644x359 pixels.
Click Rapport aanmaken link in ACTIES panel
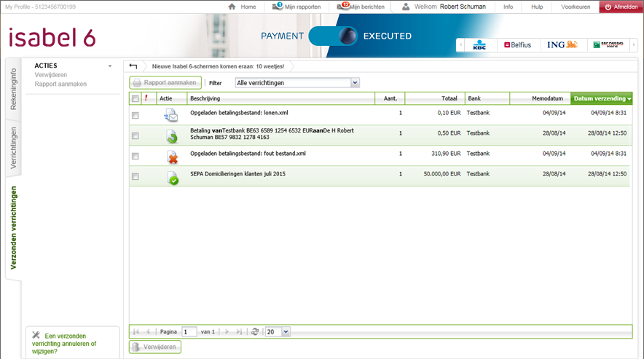tap(60, 84)
